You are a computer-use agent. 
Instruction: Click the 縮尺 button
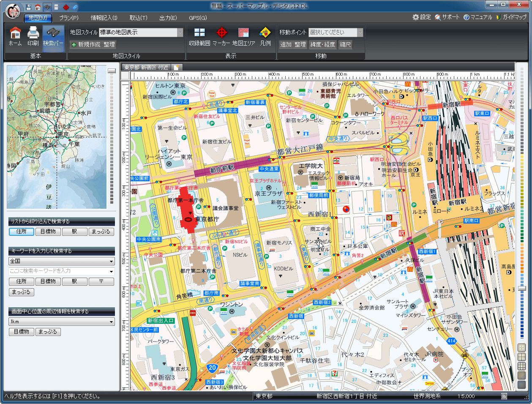click(x=345, y=44)
